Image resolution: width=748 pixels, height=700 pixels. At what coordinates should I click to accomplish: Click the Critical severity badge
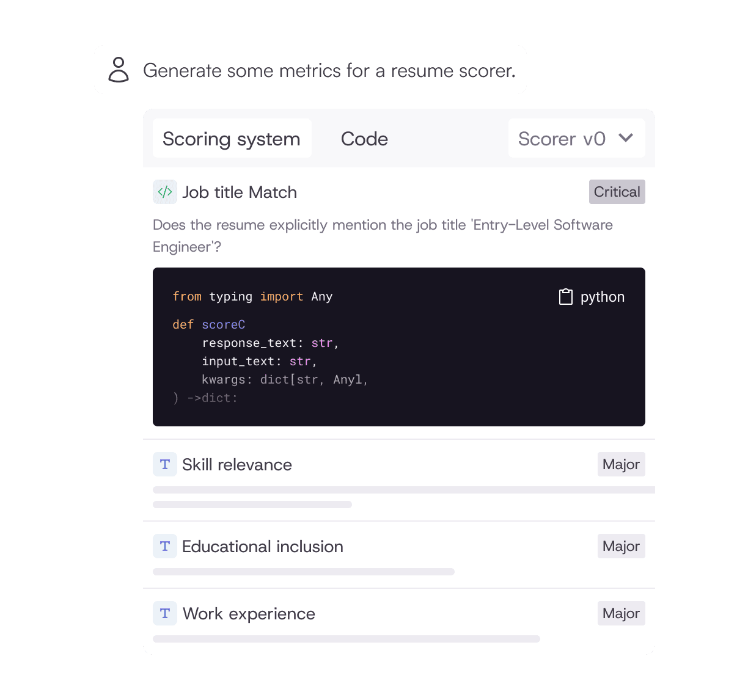pos(617,192)
